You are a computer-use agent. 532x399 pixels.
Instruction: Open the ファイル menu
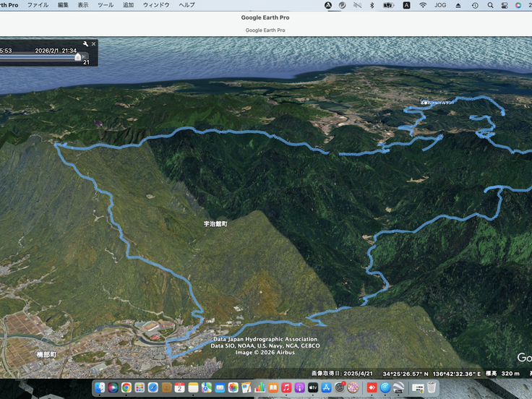click(38, 5)
